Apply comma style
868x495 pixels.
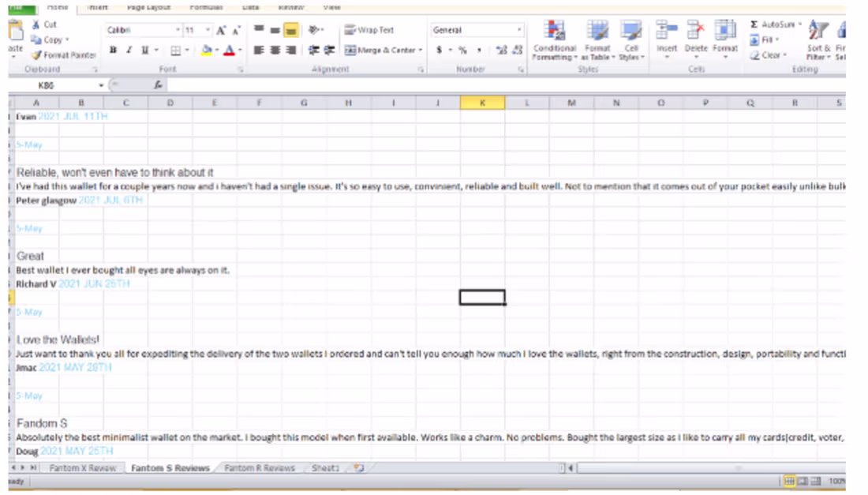tap(479, 51)
